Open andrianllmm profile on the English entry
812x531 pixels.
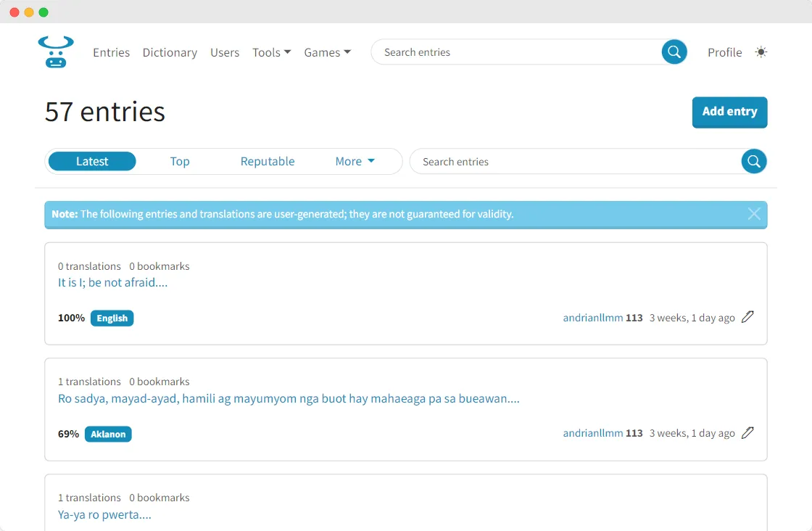pyautogui.click(x=593, y=318)
